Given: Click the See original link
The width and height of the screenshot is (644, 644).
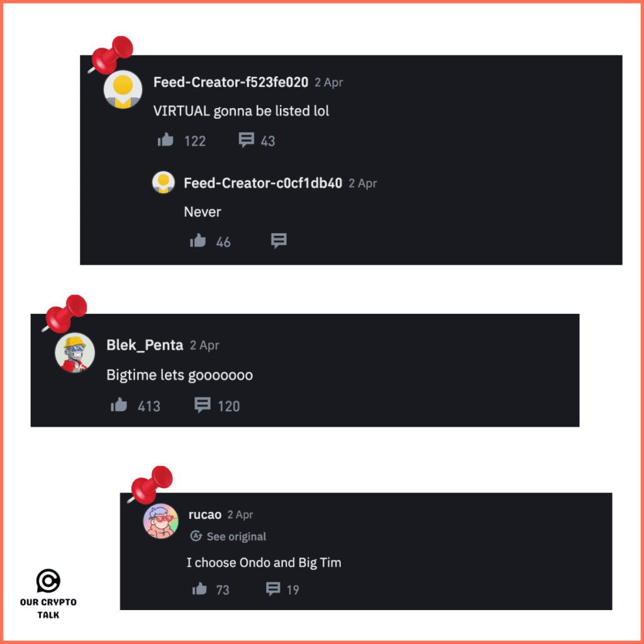Looking at the screenshot, I should point(236,536).
